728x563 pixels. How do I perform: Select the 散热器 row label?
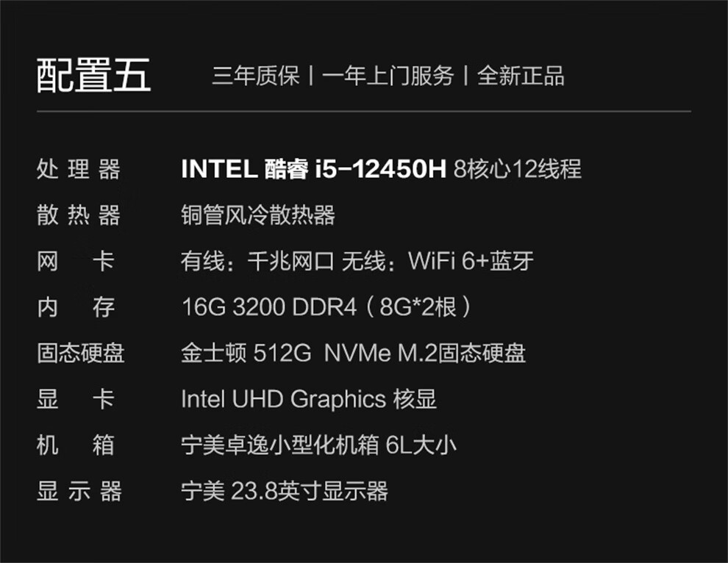(x=78, y=215)
